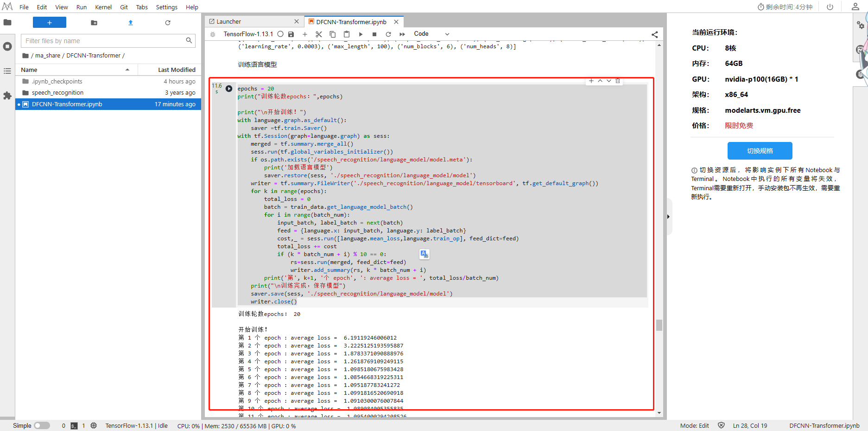Click the Filter files by name field

tap(105, 41)
